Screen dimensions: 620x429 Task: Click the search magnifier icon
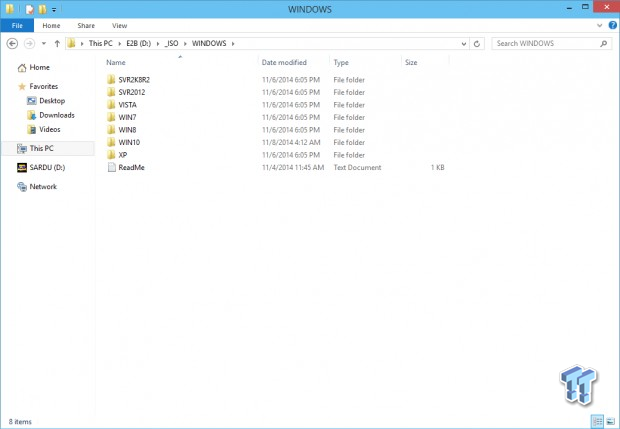pos(603,43)
